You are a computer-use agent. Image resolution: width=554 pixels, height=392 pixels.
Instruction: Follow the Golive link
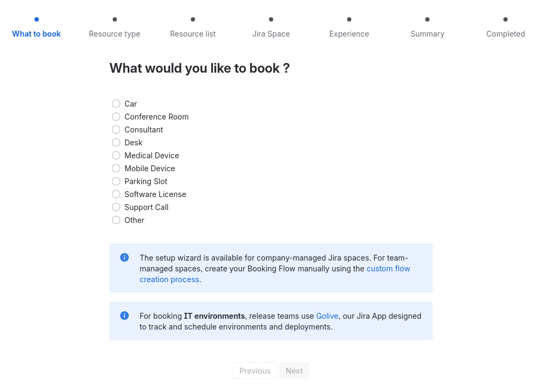327,316
